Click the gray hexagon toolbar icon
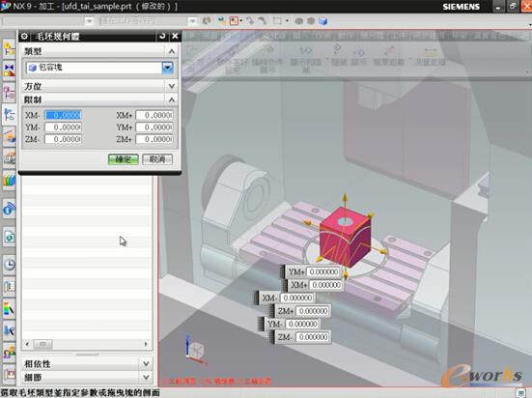Image resolution: width=532 pixels, height=398 pixels. click(311, 21)
